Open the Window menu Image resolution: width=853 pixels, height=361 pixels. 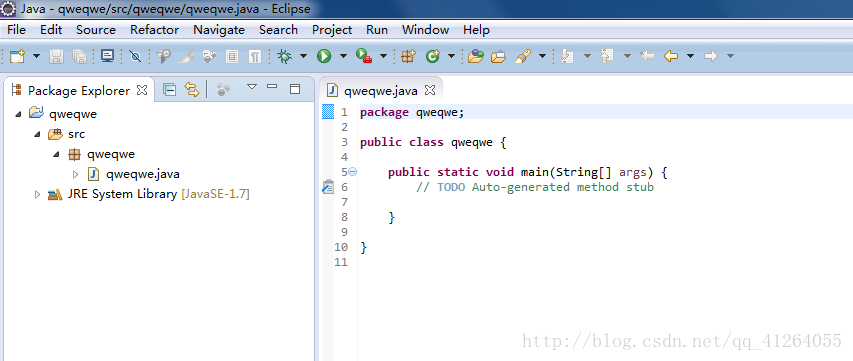coord(425,30)
